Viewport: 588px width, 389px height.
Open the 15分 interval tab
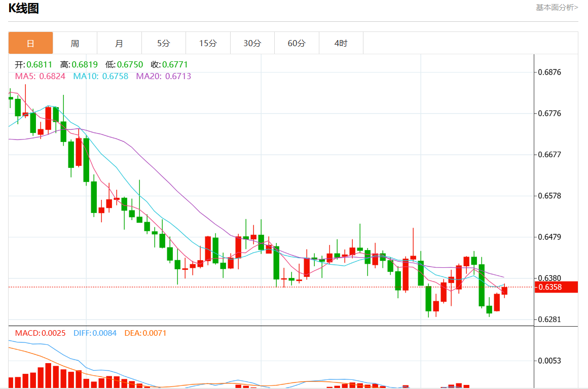point(208,43)
